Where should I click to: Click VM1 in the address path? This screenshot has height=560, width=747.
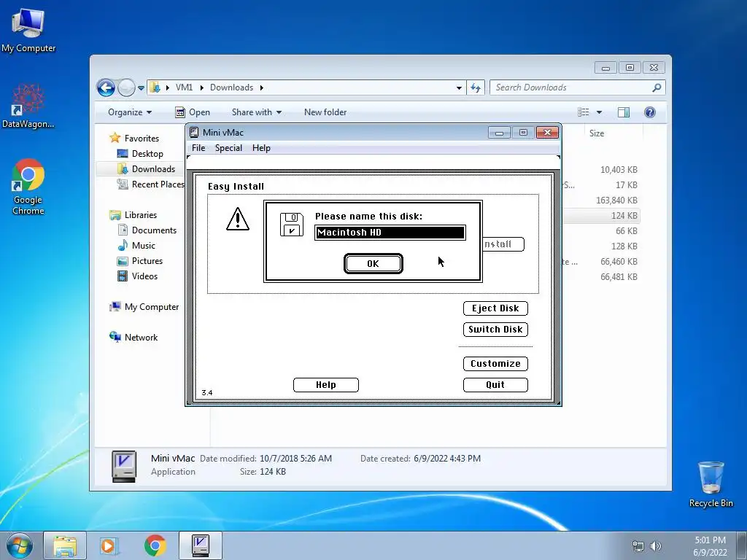point(184,87)
